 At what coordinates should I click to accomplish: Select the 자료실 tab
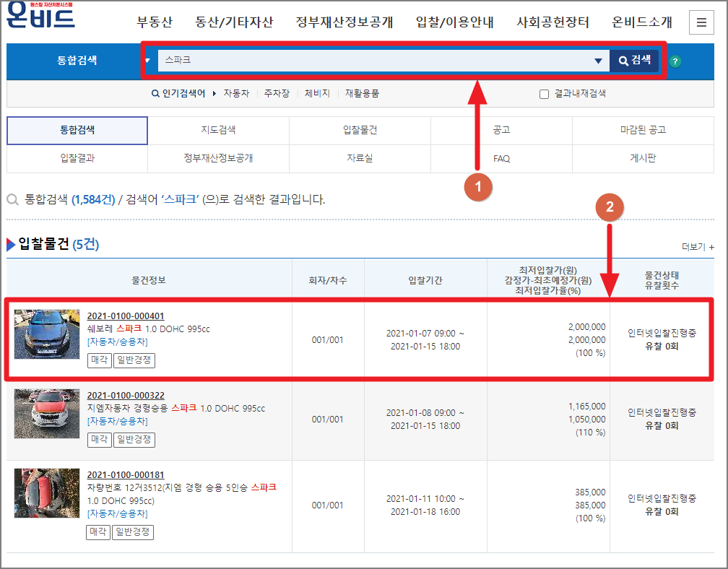coord(360,159)
